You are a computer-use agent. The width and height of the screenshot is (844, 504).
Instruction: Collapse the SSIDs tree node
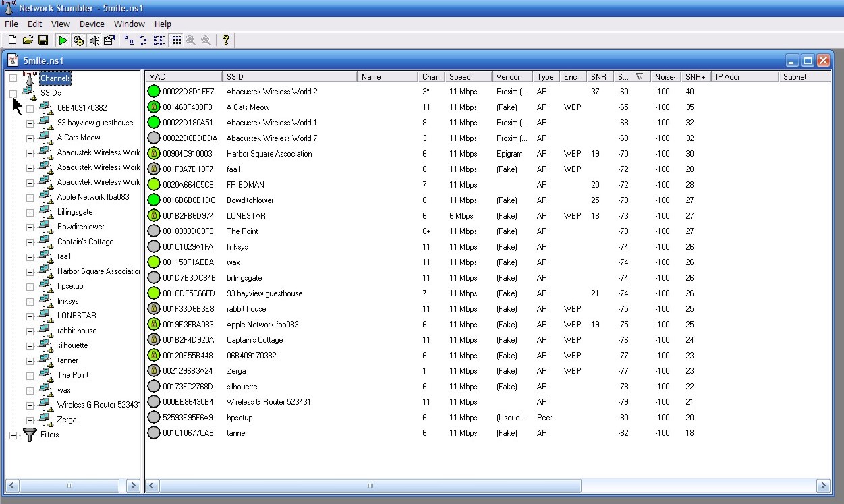(x=13, y=93)
